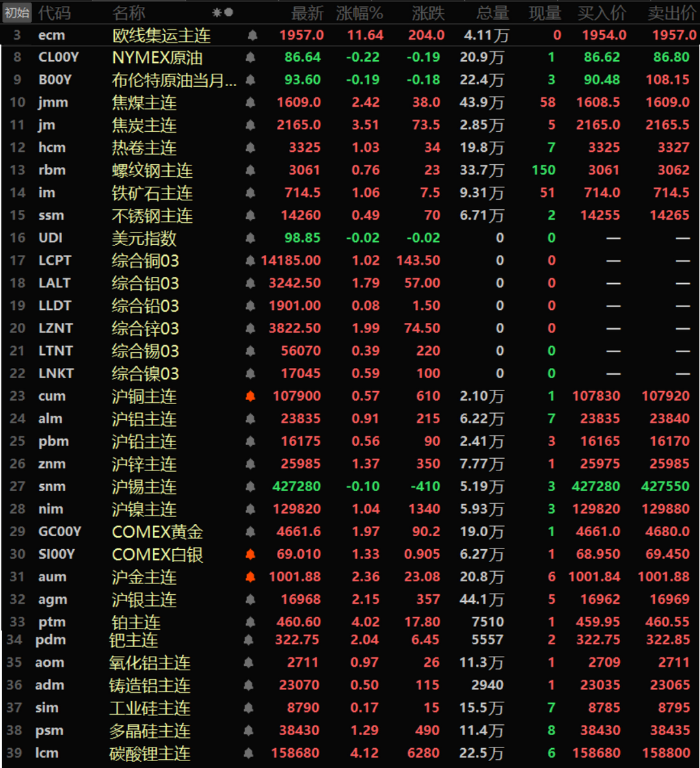Image resolution: width=700 pixels, height=768 pixels.
Task: Click the 卖出价 column header
Action: pyautogui.click(x=671, y=13)
